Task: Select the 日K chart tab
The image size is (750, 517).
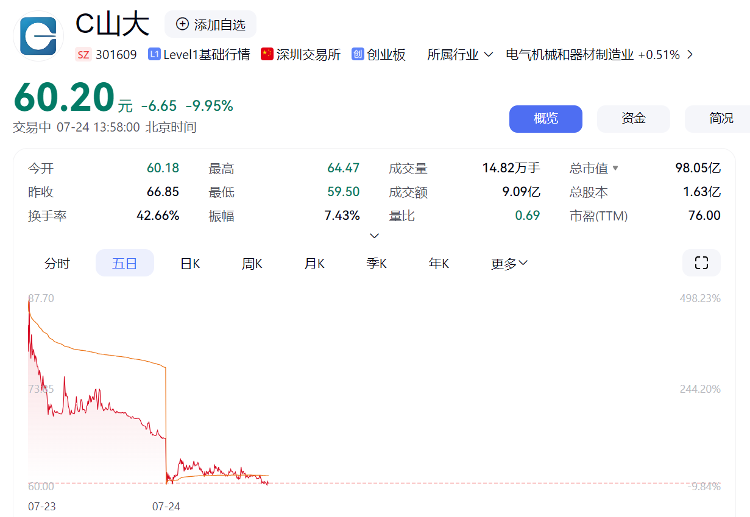Action: point(190,264)
